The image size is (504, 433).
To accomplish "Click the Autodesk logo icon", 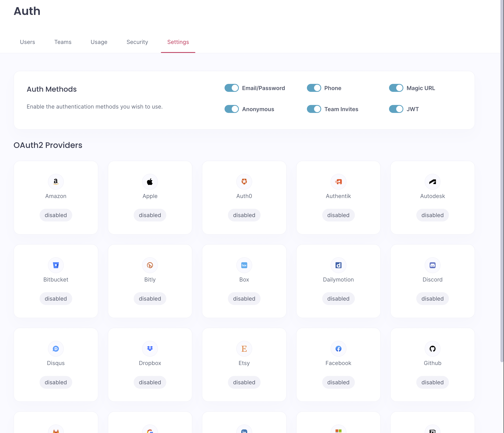I will tap(432, 182).
